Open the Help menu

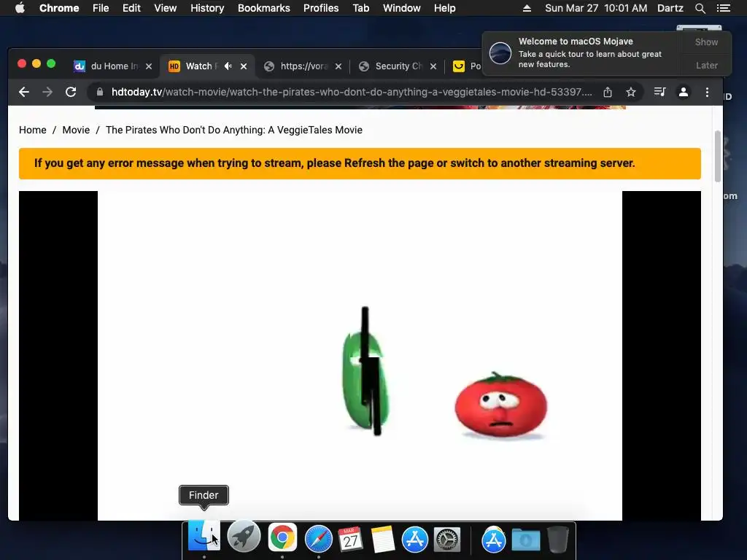coord(444,8)
